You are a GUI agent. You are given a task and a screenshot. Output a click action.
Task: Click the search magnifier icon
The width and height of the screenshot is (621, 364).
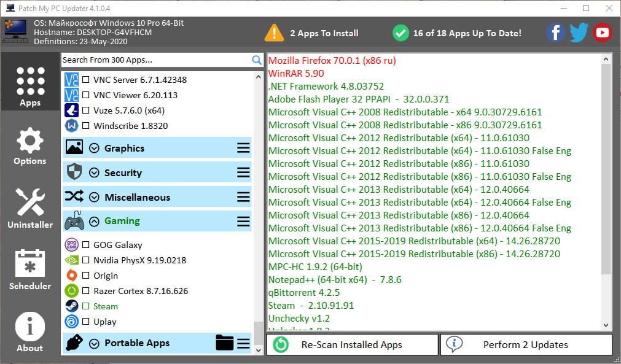pos(257,60)
